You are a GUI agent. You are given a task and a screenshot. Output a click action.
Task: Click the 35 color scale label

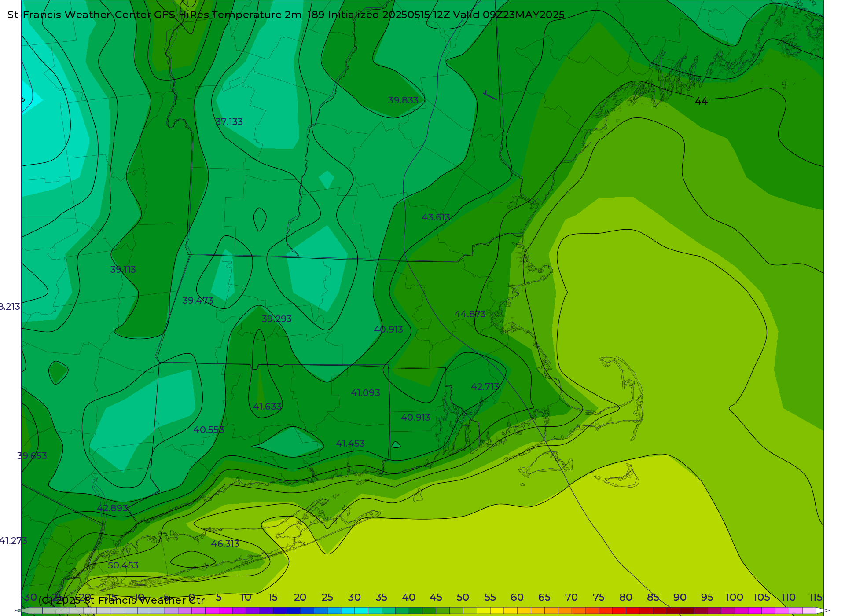[382, 598]
